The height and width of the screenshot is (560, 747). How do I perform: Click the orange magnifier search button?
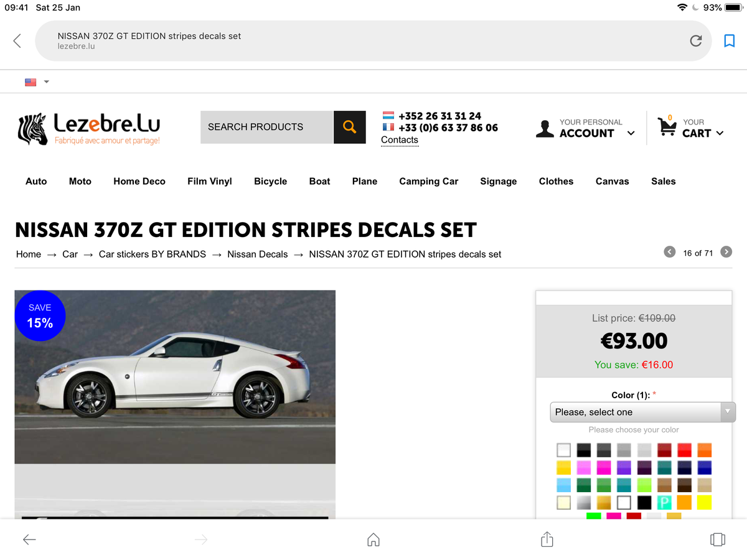tap(350, 127)
